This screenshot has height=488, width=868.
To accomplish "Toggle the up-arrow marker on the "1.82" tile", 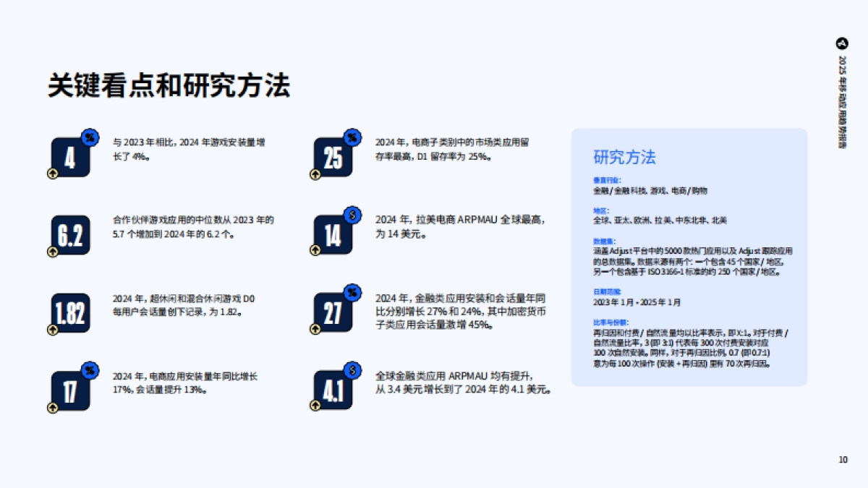I will coord(52,330).
